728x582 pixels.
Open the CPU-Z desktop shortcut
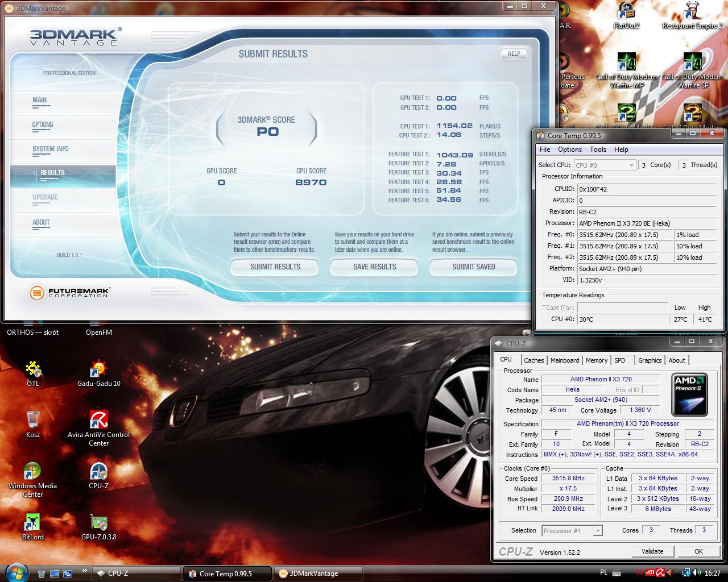point(99,476)
